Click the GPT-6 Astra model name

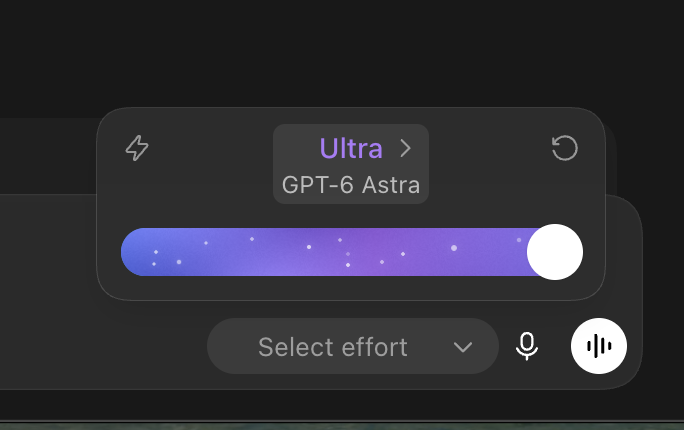pyautogui.click(x=351, y=185)
